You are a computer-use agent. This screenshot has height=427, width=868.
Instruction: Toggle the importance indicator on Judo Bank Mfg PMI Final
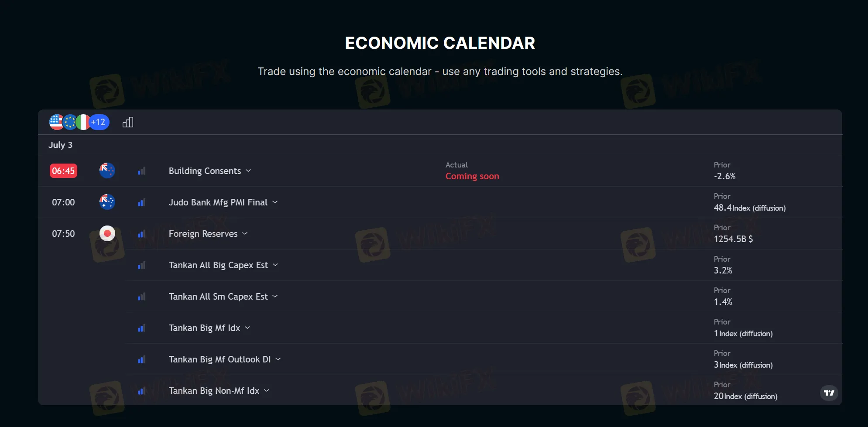(x=141, y=202)
